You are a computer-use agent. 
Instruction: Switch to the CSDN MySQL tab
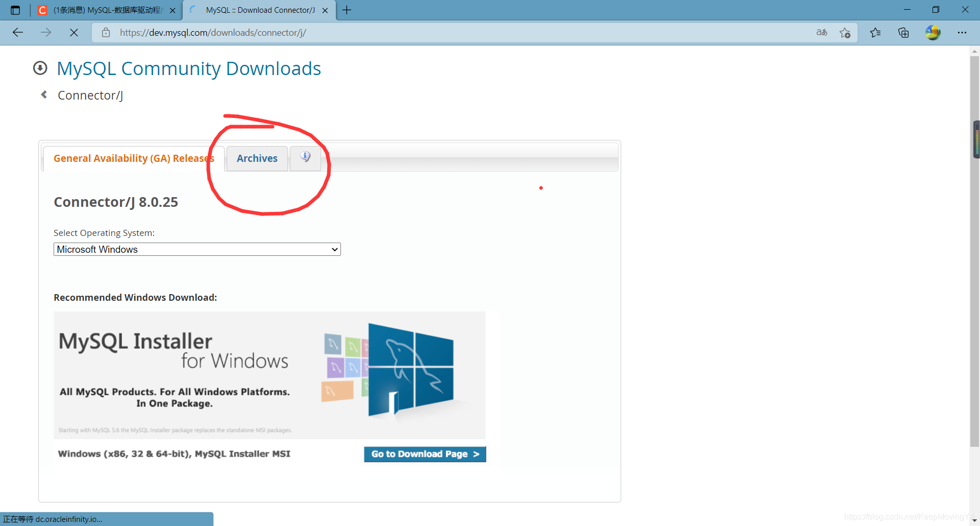click(107, 10)
